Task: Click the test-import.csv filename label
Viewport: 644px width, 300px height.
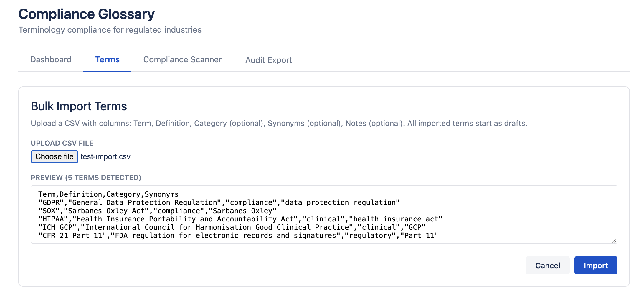Action: 105,156
